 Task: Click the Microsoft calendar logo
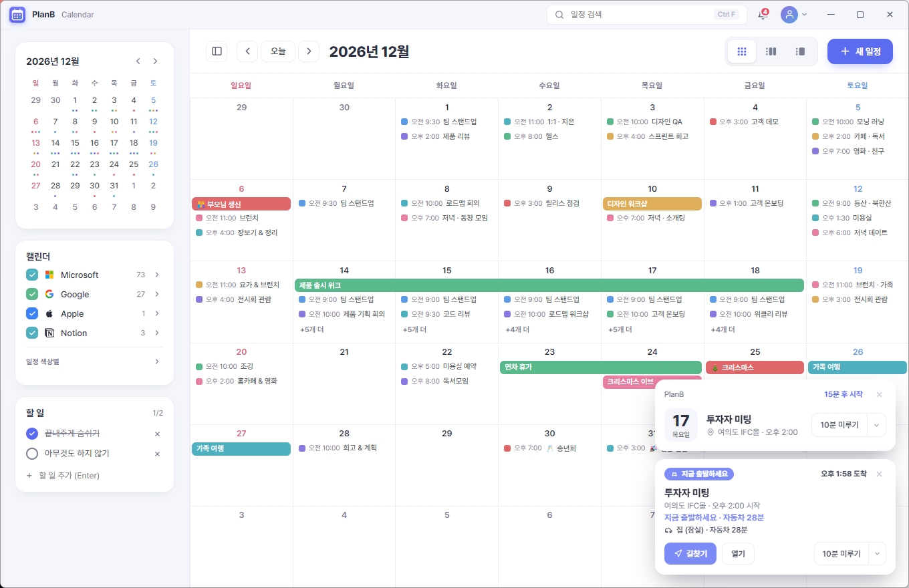[49, 275]
